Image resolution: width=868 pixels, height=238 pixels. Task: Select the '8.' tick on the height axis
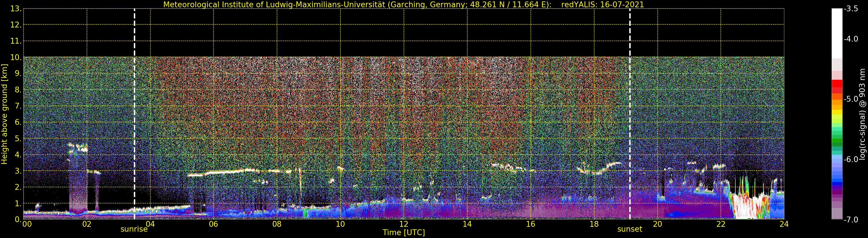point(18,90)
